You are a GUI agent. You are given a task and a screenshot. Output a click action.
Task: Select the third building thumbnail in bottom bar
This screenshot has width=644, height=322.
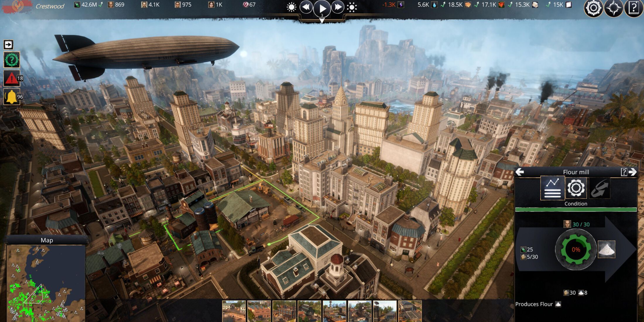(284, 311)
